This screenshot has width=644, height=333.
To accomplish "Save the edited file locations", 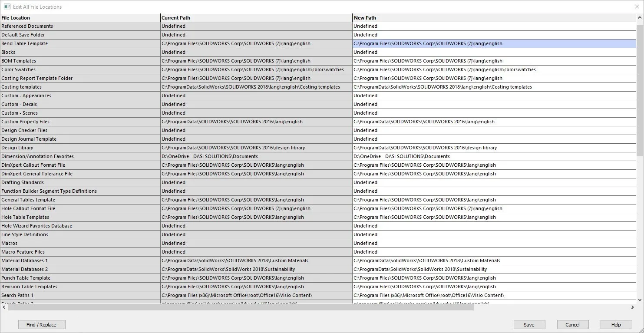I will (529, 324).
